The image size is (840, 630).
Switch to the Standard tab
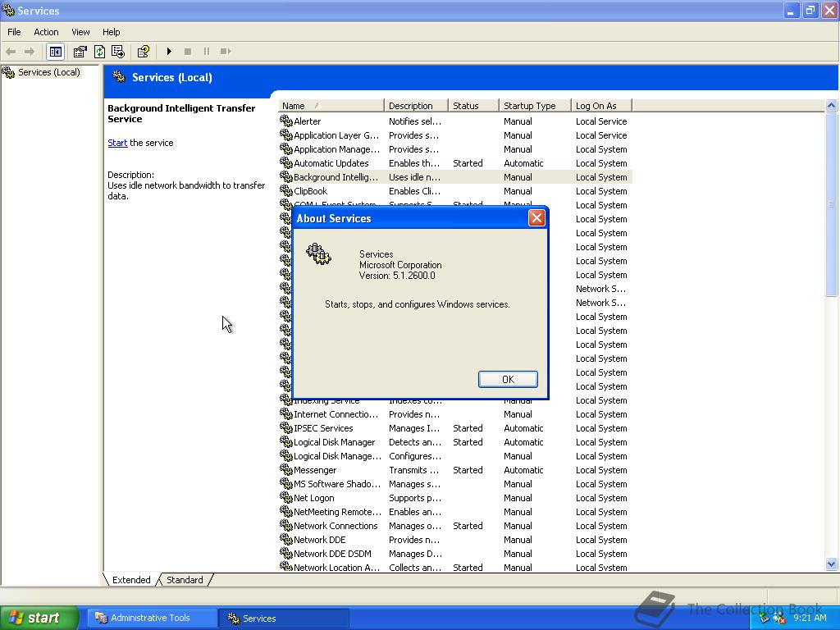click(x=185, y=580)
